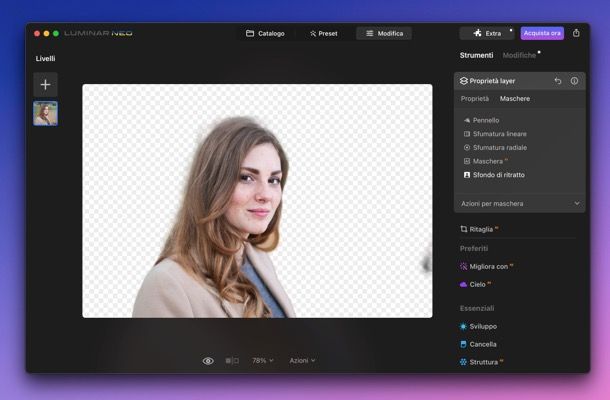Click the Acquista ora button
Viewport: 610px width, 400px height.
(542, 33)
